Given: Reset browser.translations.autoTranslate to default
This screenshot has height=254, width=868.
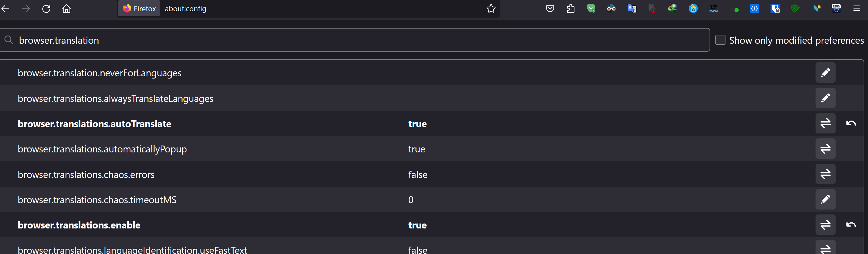Looking at the screenshot, I should click(x=851, y=124).
